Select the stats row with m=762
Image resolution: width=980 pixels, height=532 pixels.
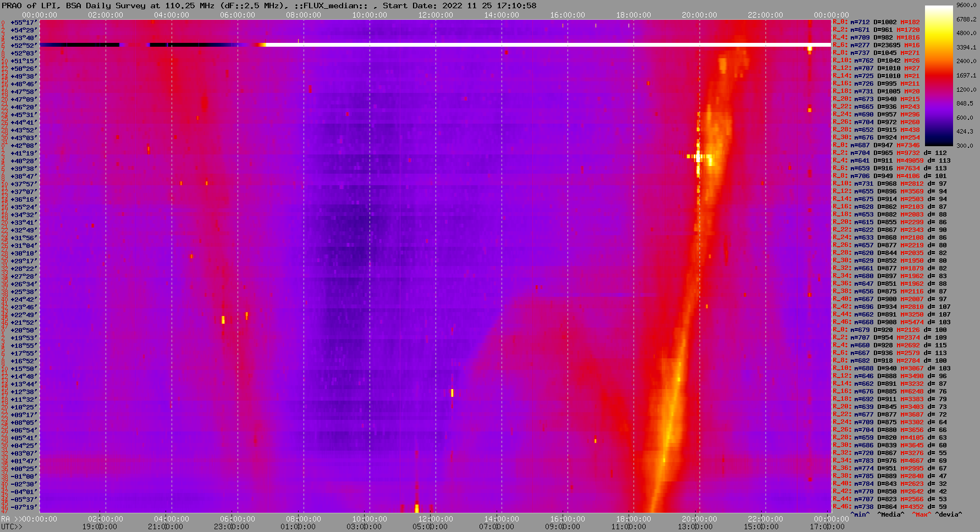tap(876, 60)
